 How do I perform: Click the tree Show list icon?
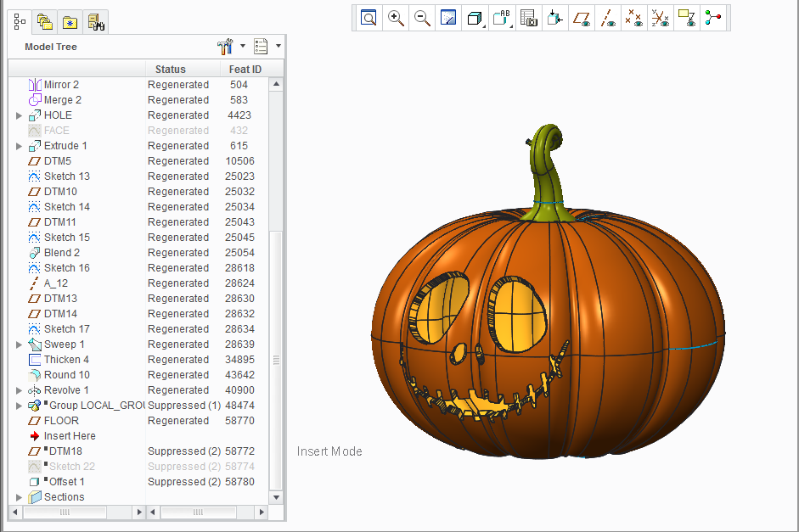coord(261,47)
